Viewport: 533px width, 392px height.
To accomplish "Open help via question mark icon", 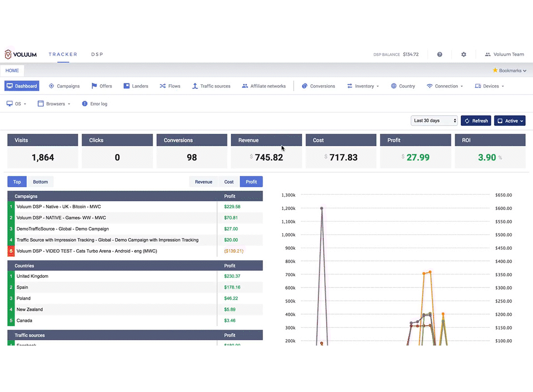I will (x=439, y=54).
